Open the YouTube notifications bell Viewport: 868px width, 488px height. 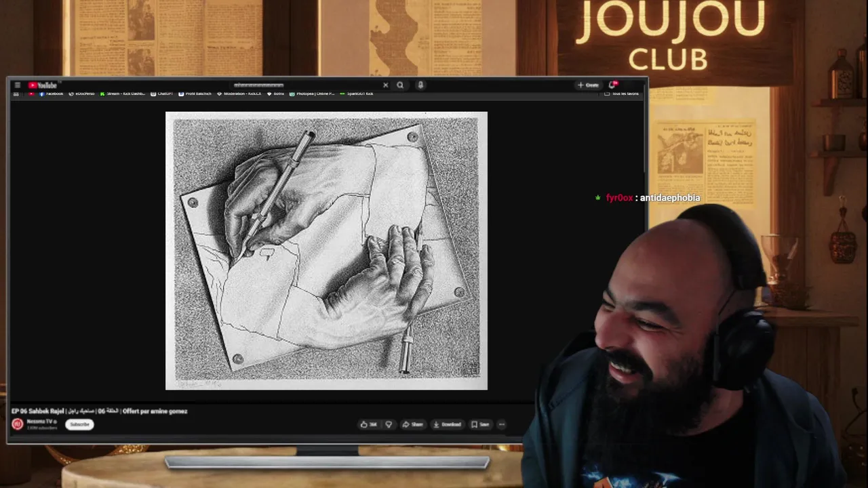pyautogui.click(x=612, y=85)
